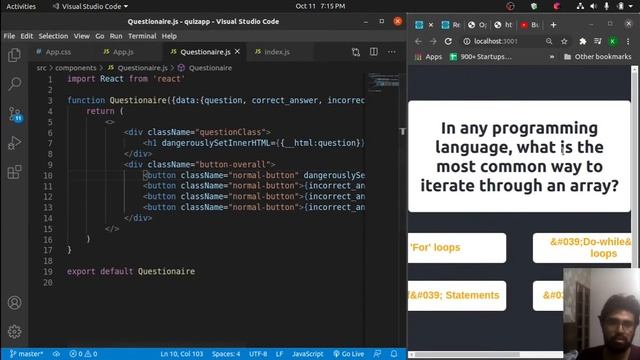Click master branch in status bar

(26, 353)
